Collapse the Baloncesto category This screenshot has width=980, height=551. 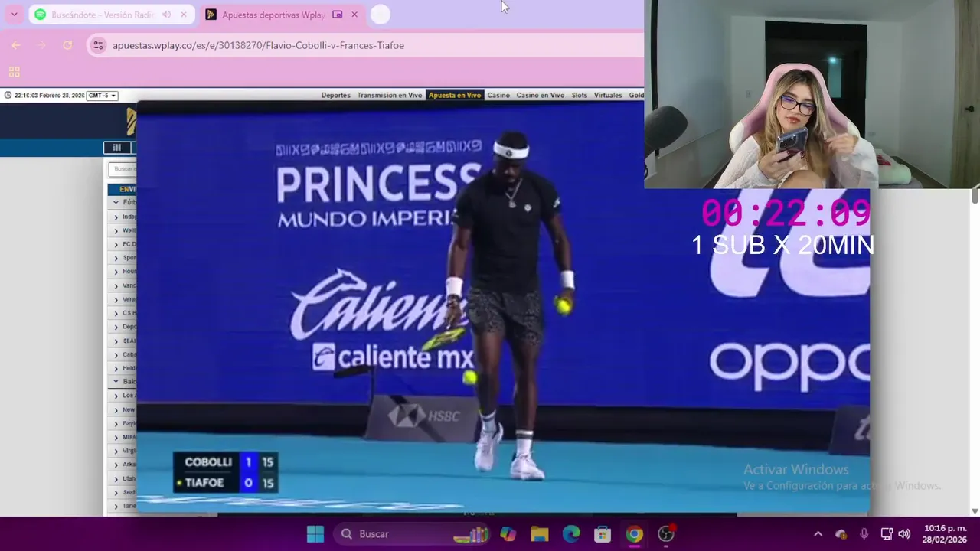coord(116,381)
